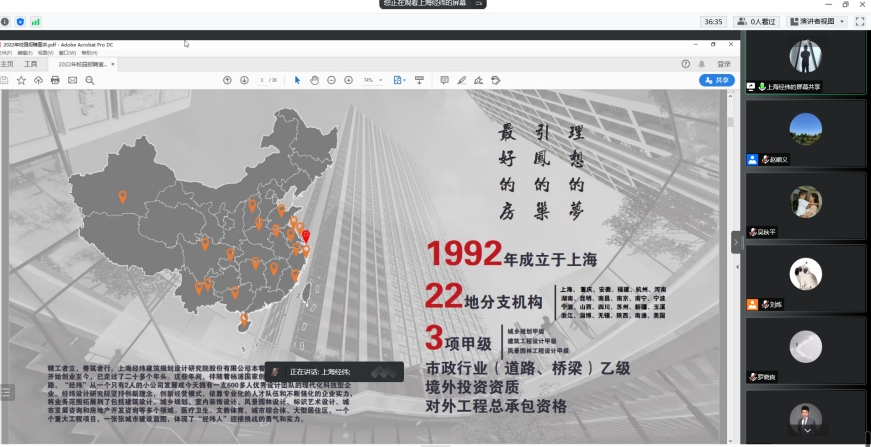Click the 0人看过 viewers button

tap(757, 22)
